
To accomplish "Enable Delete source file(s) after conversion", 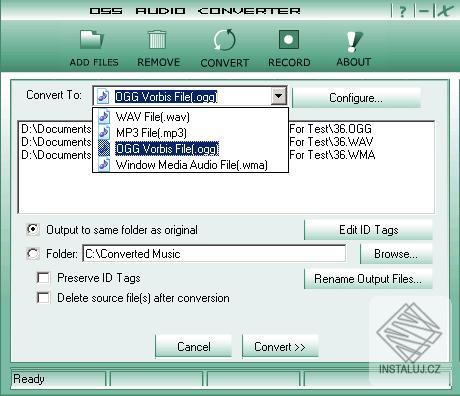I will tap(43, 298).
